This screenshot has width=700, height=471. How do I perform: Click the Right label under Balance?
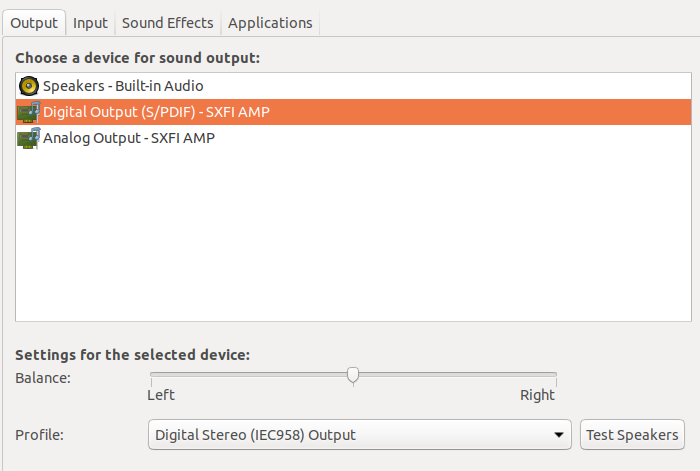click(x=537, y=395)
